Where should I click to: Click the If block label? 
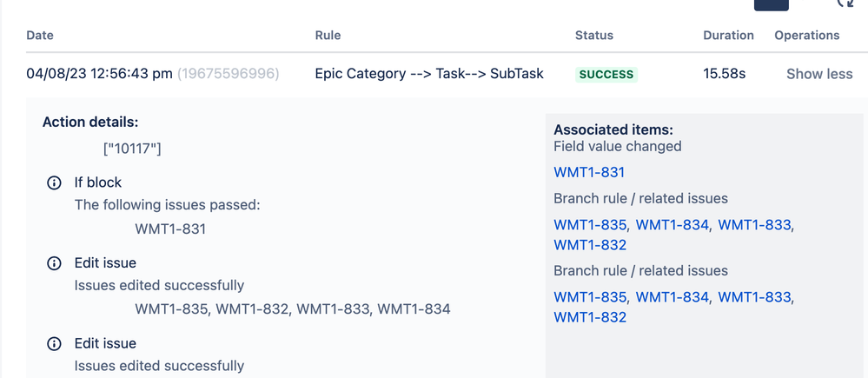98,182
